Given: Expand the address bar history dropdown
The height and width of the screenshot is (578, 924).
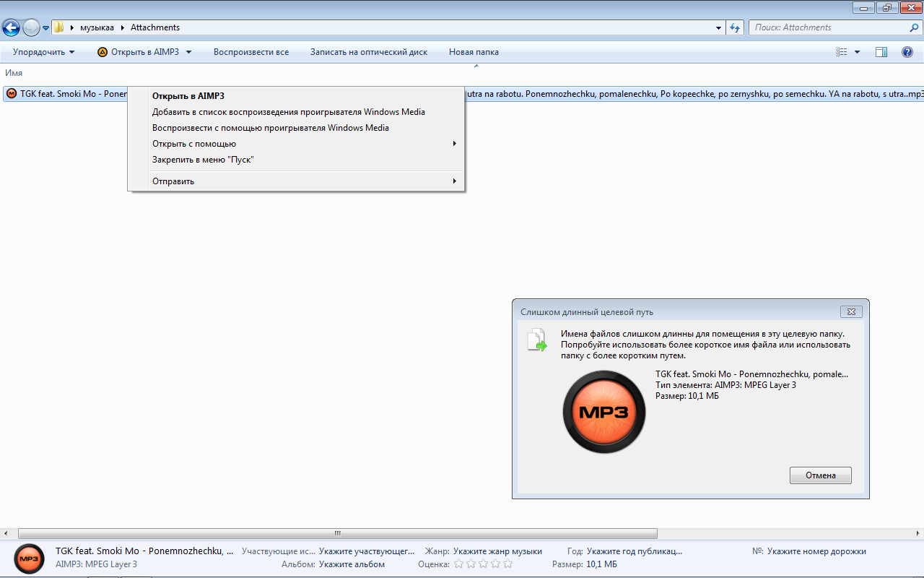Looking at the screenshot, I should tap(718, 28).
